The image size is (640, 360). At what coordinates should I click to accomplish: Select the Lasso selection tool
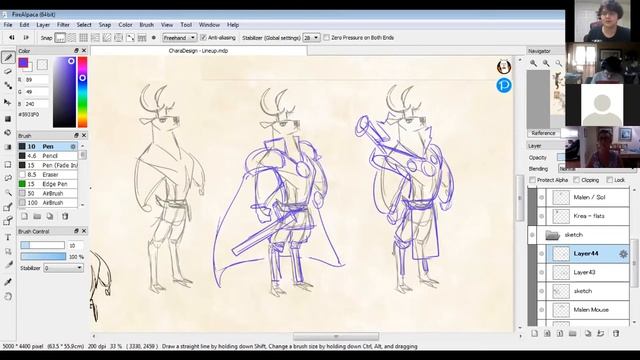click(x=8, y=178)
